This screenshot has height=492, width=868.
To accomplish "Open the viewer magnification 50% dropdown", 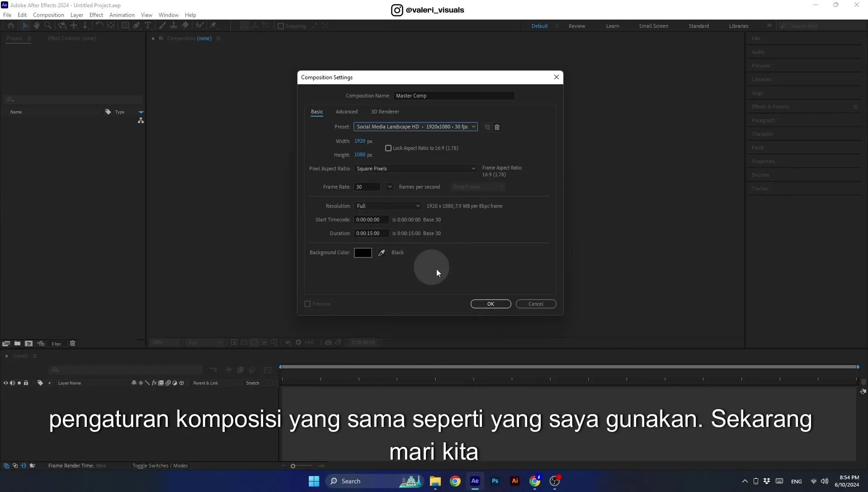I will click(x=165, y=342).
